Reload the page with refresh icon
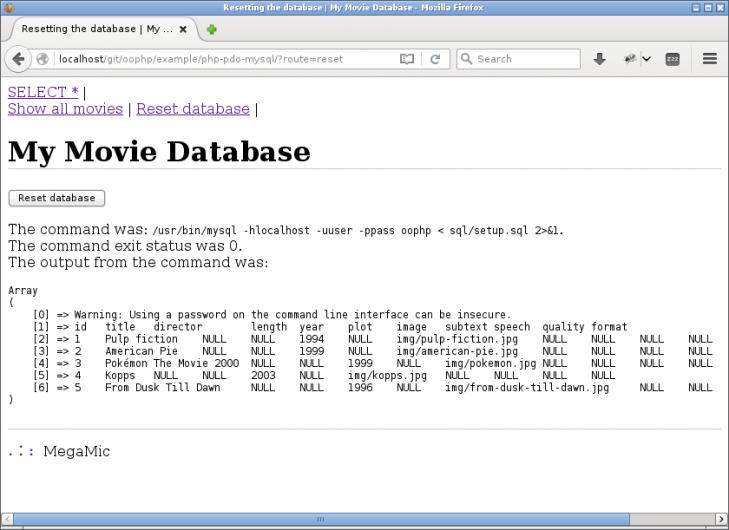Screen dimensions: 729x530 [x=435, y=59]
